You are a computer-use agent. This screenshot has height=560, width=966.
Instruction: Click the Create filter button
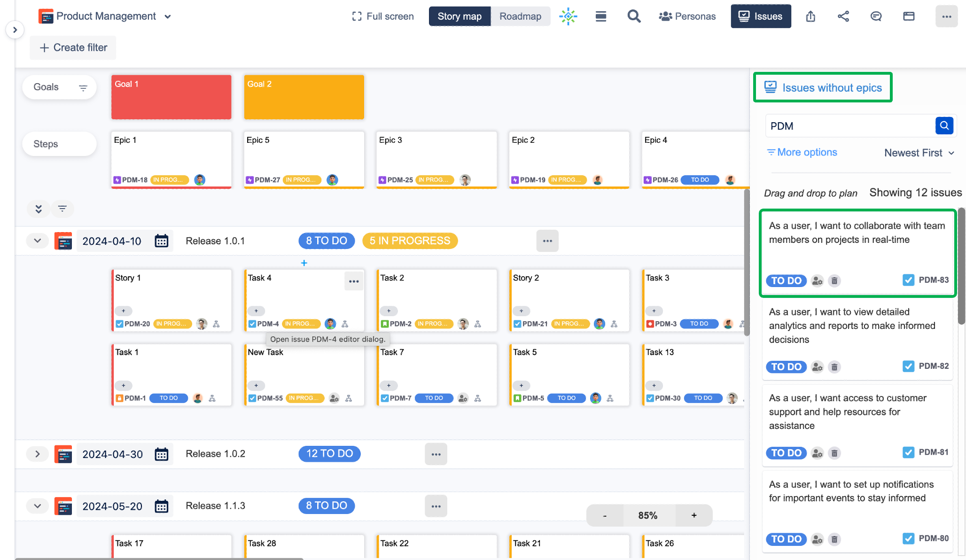pos(73,48)
